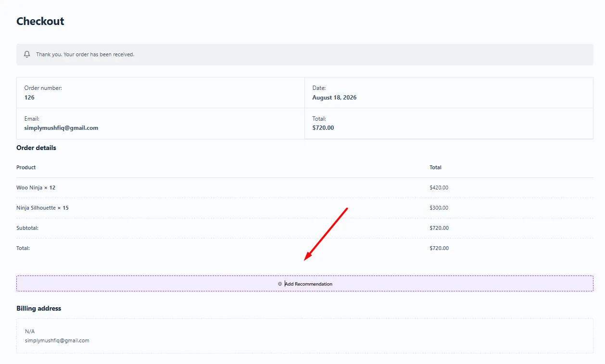Click the email in the Billing address box

pyautogui.click(x=57, y=340)
